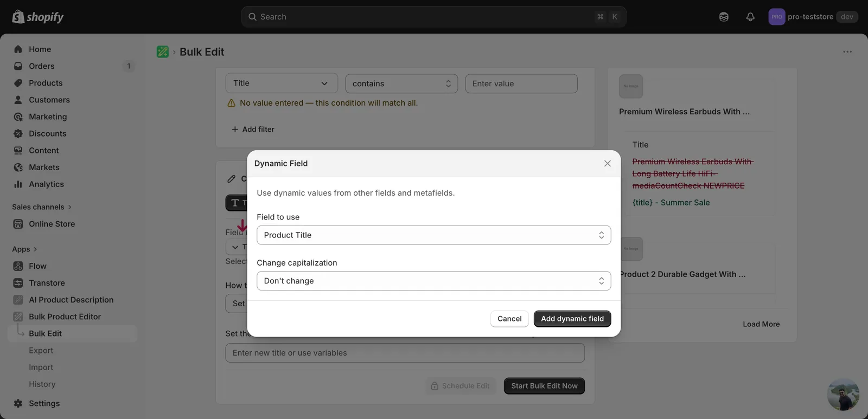Screen dimensions: 868x419
Task: Click the Markets globe icon
Action: (x=18, y=167)
